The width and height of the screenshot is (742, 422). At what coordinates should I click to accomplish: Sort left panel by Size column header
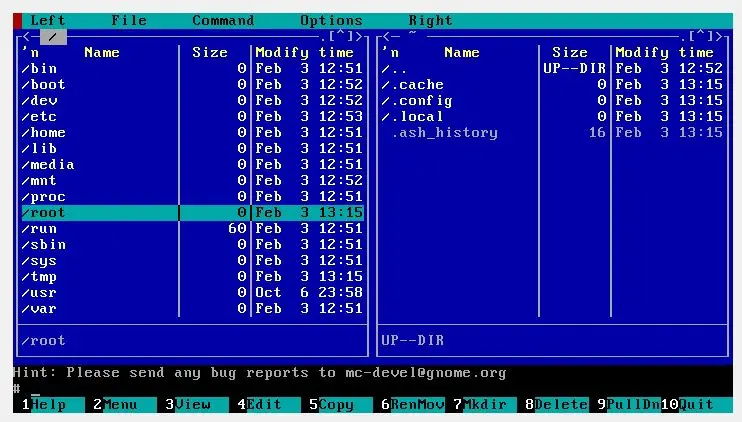coord(210,53)
